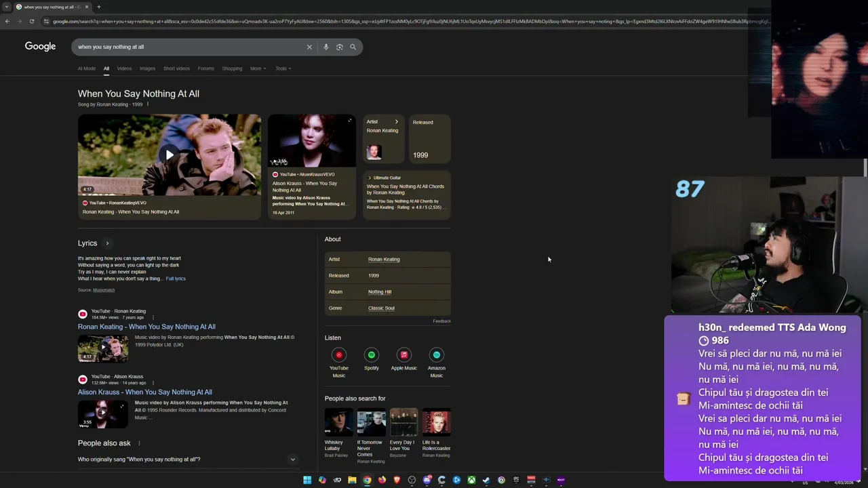Open the YouTube Music listen icon
This screenshot has height=488, width=868.
pyautogui.click(x=339, y=354)
